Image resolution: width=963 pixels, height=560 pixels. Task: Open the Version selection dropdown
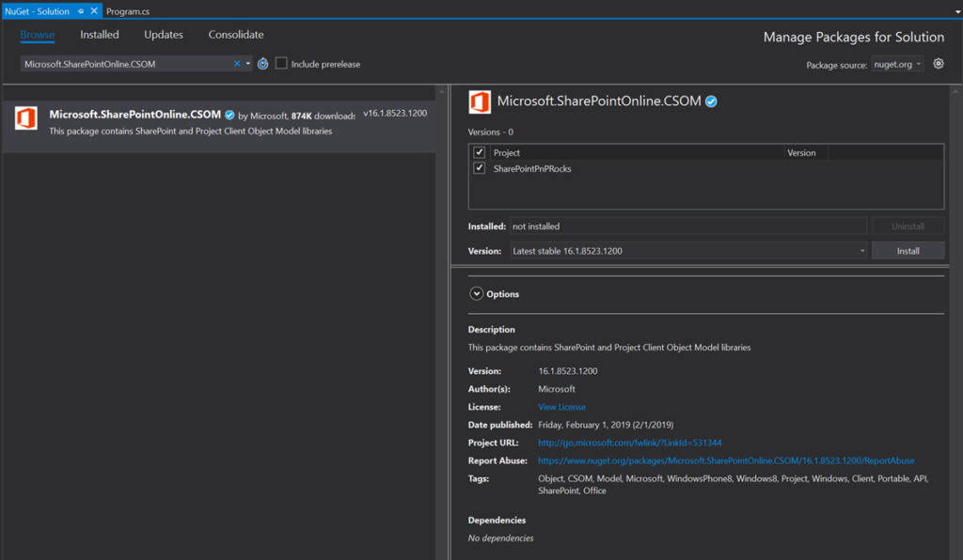[861, 249]
